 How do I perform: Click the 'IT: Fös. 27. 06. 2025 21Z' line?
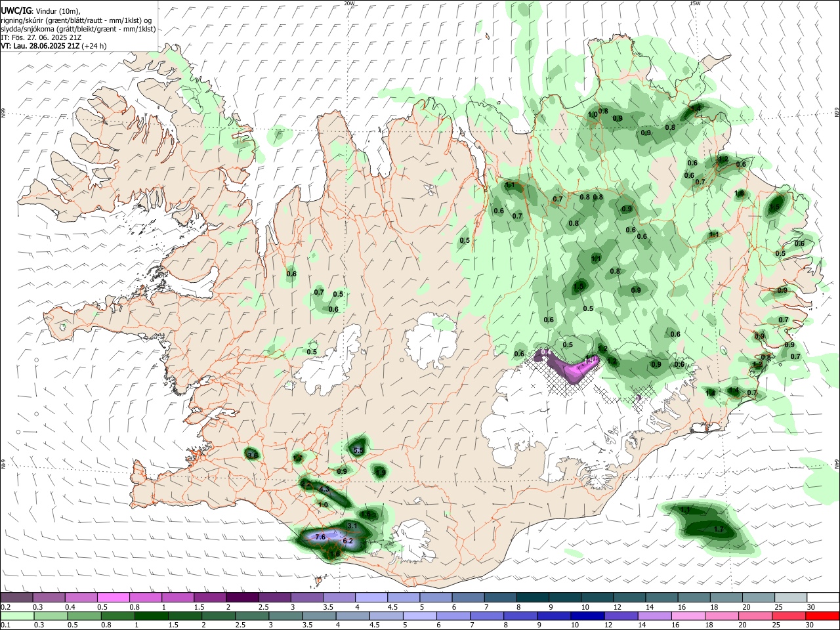[x=41, y=37]
